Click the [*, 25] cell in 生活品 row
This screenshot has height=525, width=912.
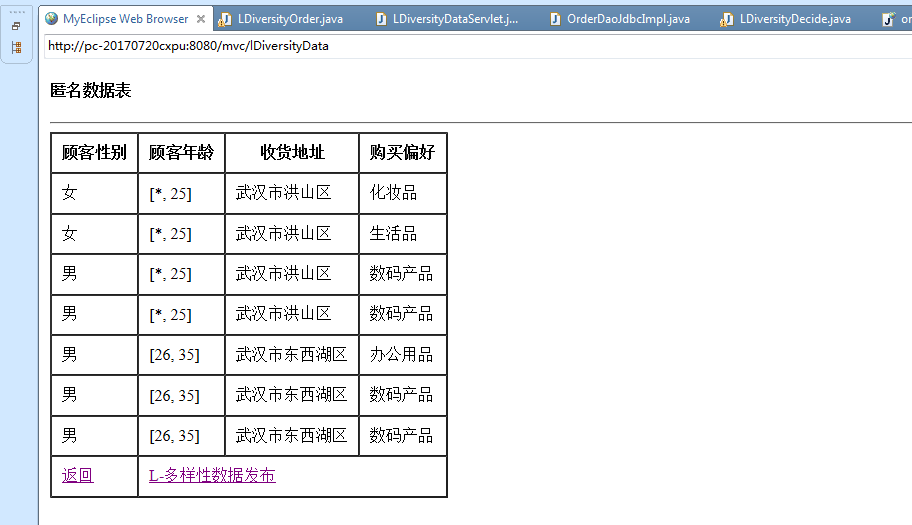pos(181,234)
